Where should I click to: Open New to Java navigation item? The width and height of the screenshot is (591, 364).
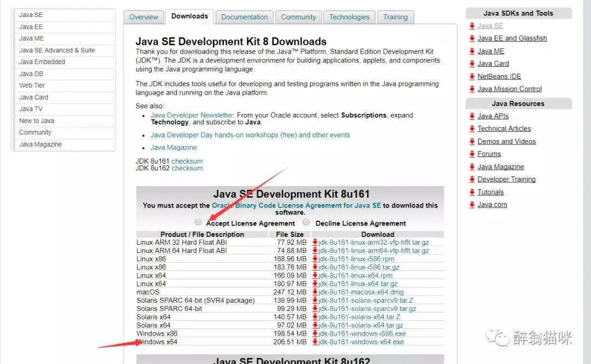pyautogui.click(x=64, y=121)
